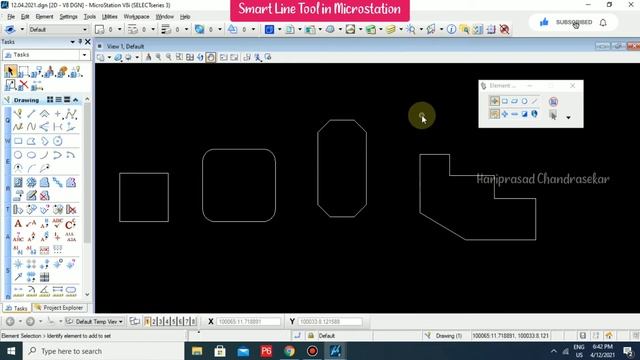Toggle the lock icon in status bar

(311, 336)
